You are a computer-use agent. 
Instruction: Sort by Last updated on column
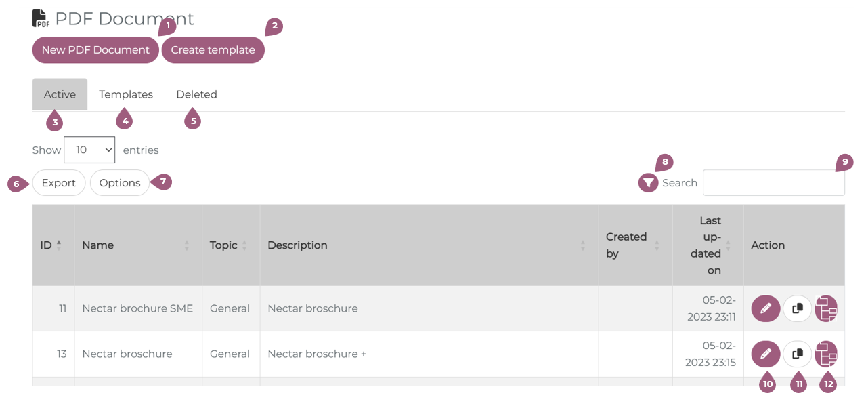pyautogui.click(x=710, y=245)
